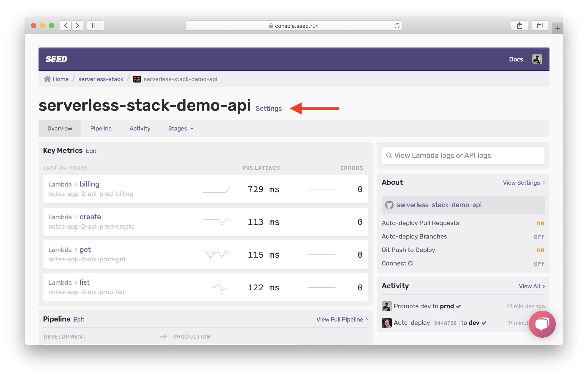Open Settings link beside app title
This screenshot has height=378, width=588.
[x=269, y=109]
